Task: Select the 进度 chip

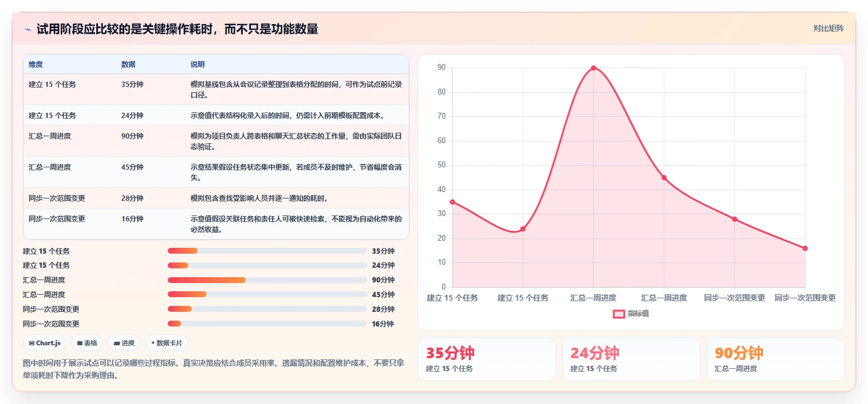Action: tap(124, 343)
